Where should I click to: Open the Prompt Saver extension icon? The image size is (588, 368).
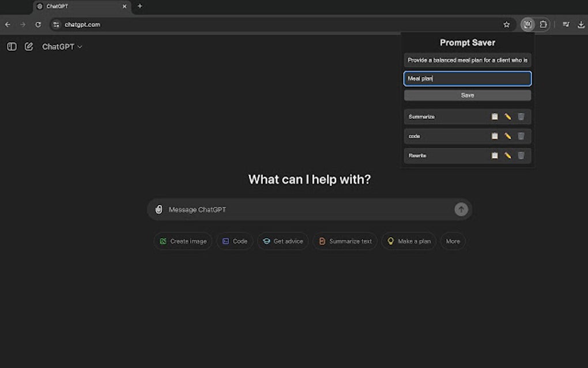click(x=527, y=24)
